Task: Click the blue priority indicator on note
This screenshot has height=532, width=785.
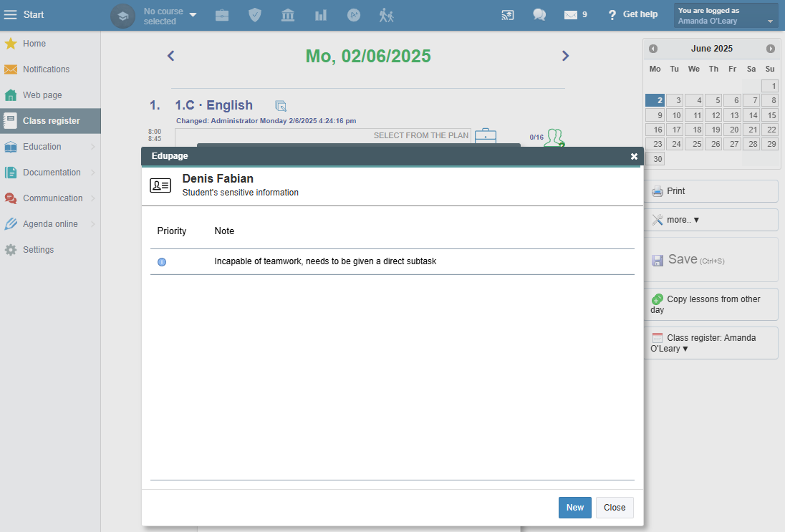Action: (x=162, y=262)
